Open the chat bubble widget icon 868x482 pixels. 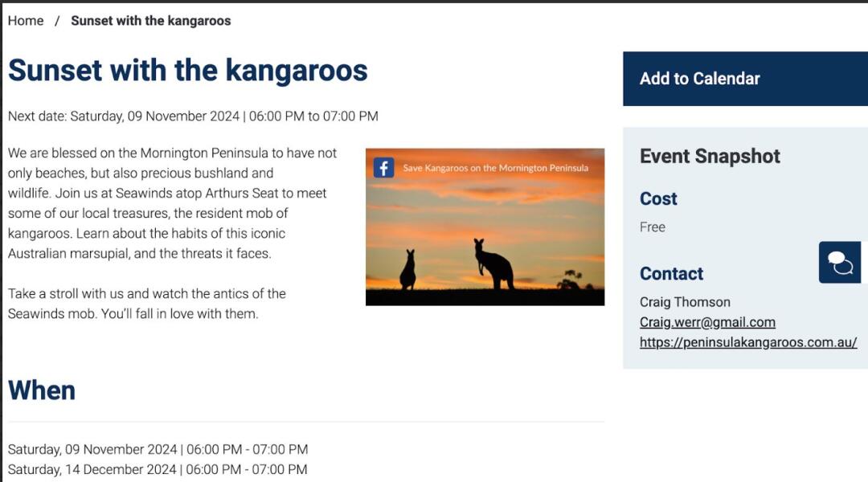point(840,263)
